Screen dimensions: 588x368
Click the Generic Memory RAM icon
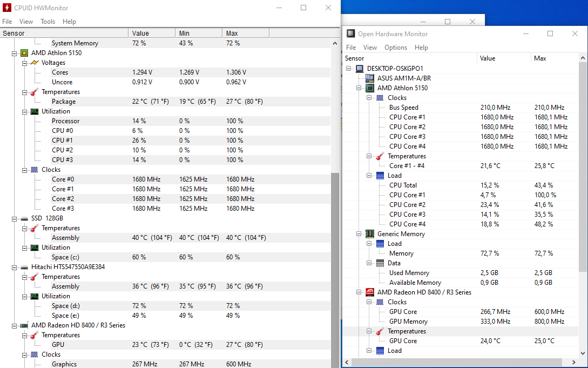point(370,233)
